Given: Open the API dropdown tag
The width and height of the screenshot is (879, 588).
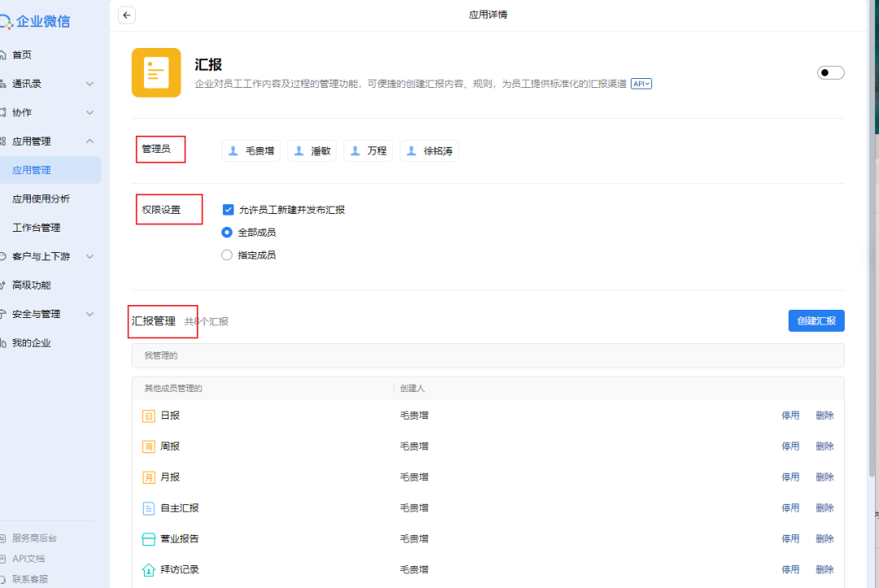Looking at the screenshot, I should (x=641, y=84).
